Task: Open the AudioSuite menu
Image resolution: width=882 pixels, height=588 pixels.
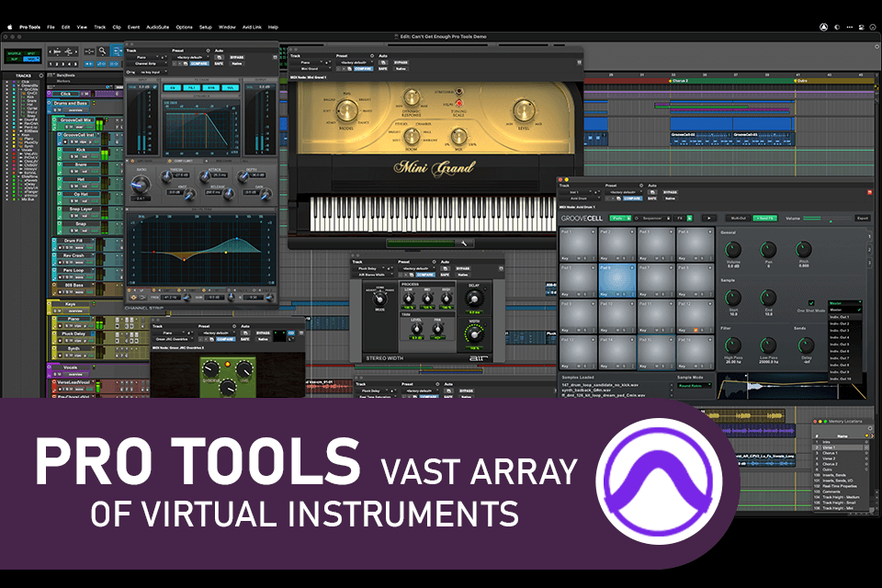Action: 157,27
